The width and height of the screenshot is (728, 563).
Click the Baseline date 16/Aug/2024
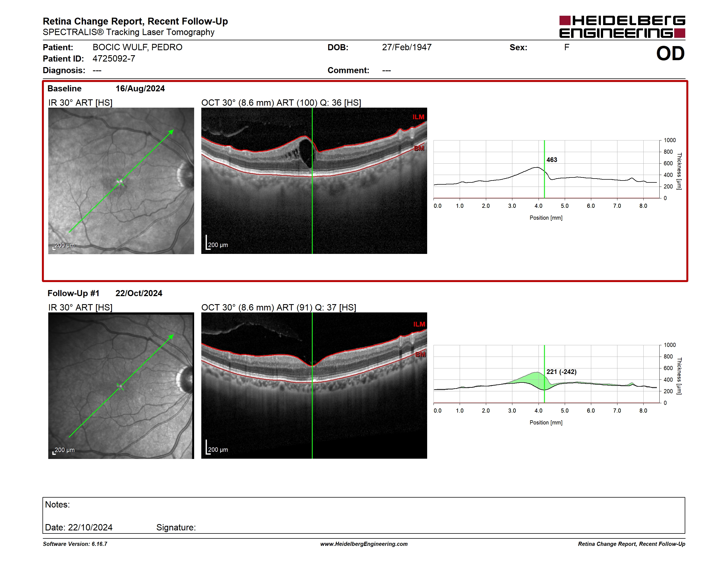[x=140, y=88]
